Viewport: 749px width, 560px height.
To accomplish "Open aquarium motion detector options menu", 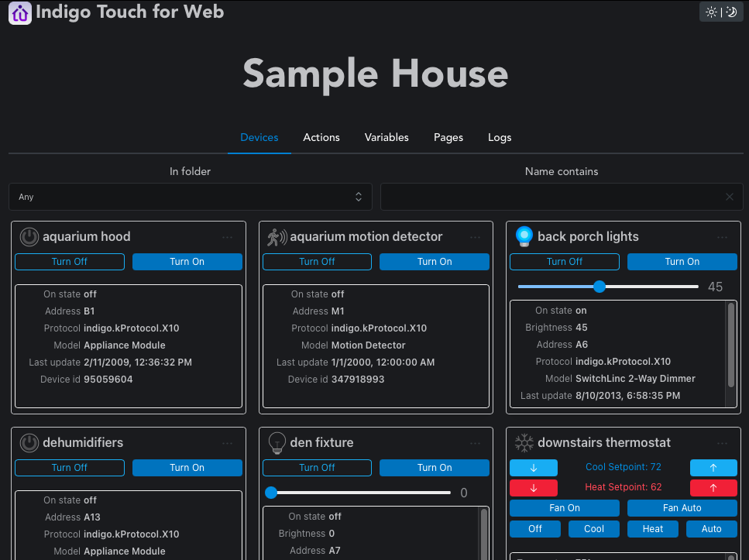I will (475, 238).
